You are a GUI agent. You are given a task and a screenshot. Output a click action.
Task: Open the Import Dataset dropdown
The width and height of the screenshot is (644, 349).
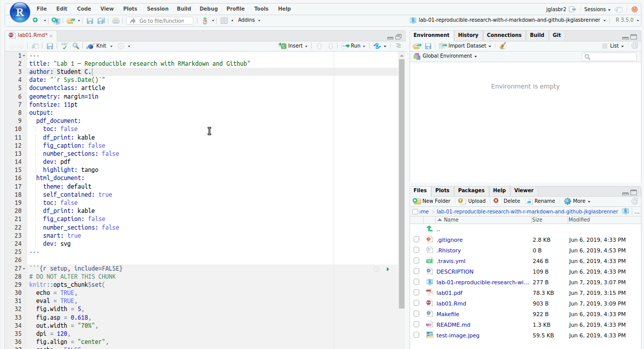(465, 46)
